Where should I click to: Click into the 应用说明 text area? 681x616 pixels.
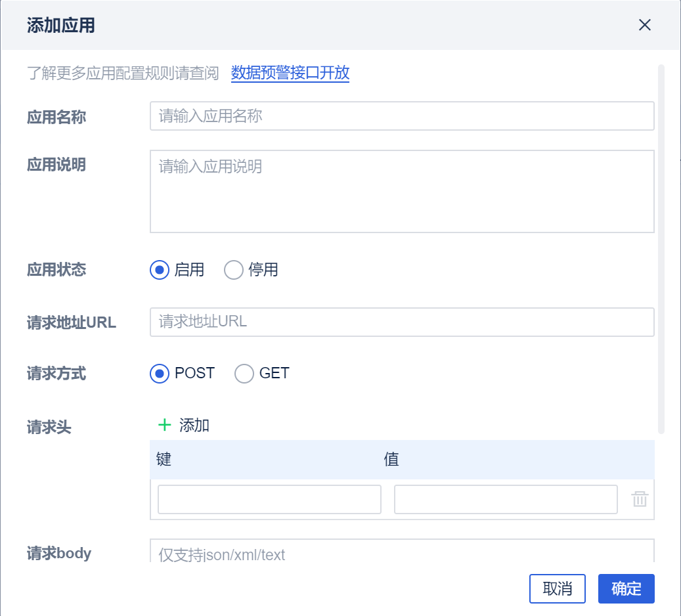click(x=402, y=191)
